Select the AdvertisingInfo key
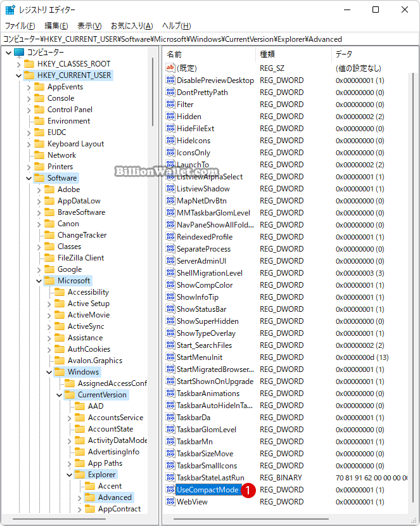Image resolution: width=420 pixels, height=526 pixels. pyautogui.click(x=113, y=451)
